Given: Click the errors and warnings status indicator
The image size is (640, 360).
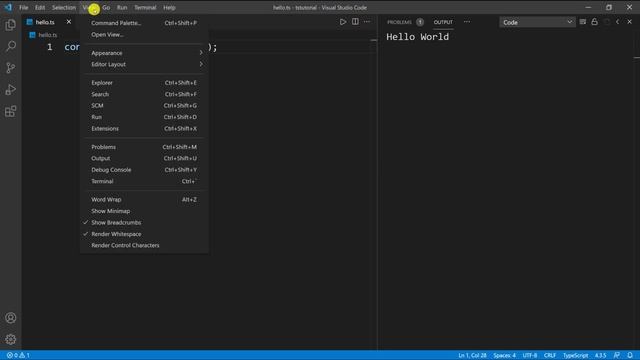Looking at the screenshot, I should (18, 356).
